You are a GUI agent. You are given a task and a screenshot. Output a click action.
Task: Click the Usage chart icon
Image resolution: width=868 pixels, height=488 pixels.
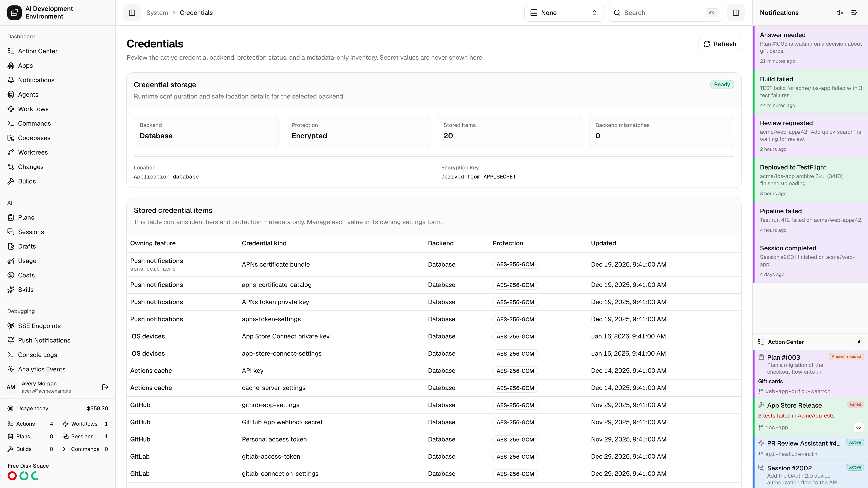click(11, 261)
